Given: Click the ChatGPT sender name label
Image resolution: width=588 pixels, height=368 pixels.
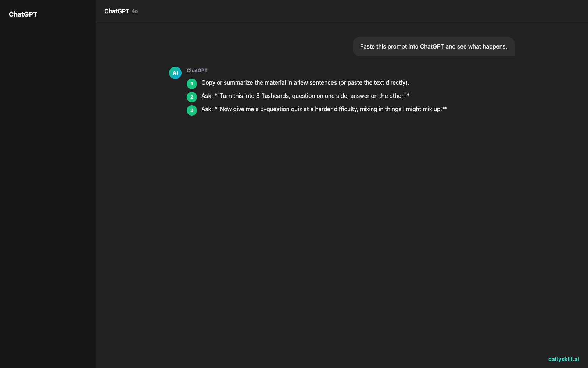Looking at the screenshot, I should [x=197, y=70].
